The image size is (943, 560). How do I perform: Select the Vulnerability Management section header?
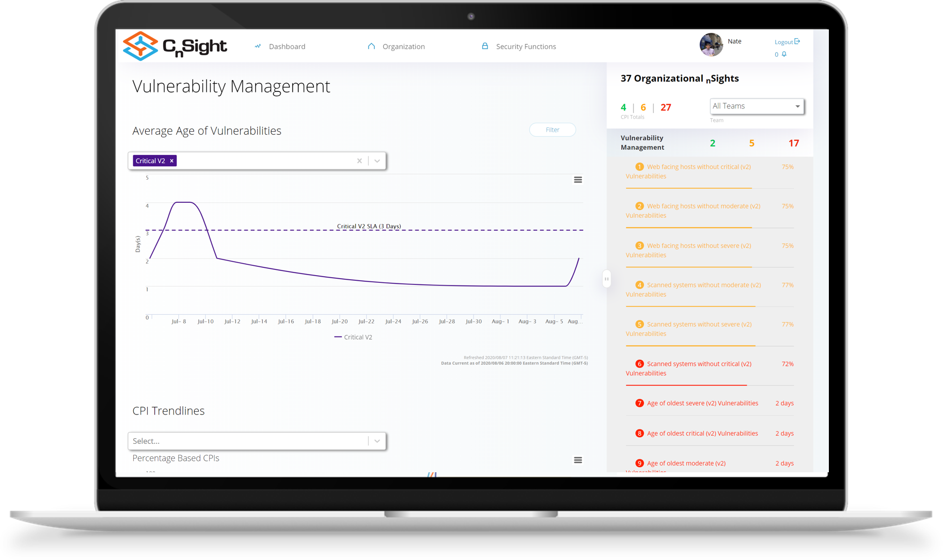click(642, 142)
